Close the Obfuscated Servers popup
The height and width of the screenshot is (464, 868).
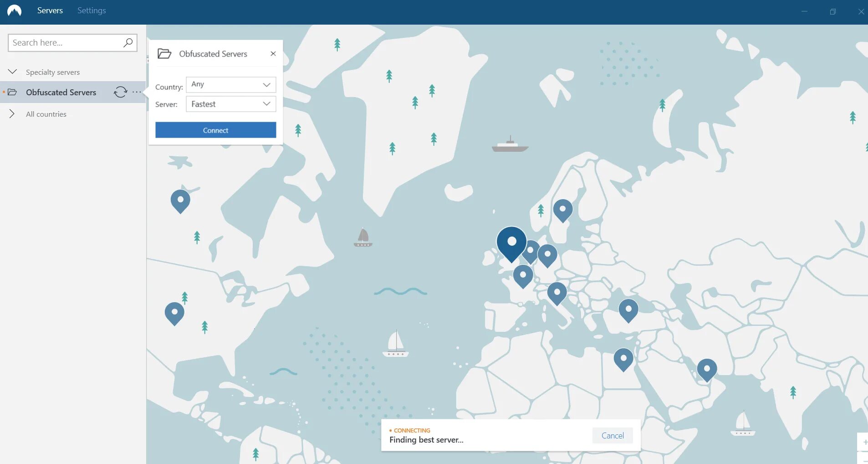273,53
